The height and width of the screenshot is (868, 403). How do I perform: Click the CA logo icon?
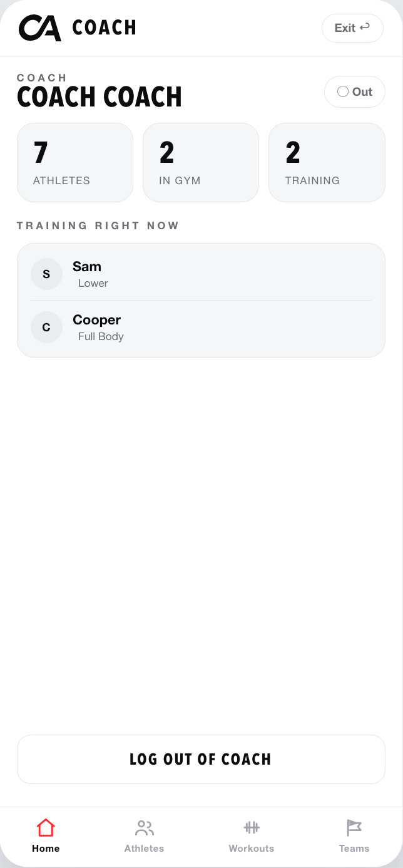(x=40, y=28)
